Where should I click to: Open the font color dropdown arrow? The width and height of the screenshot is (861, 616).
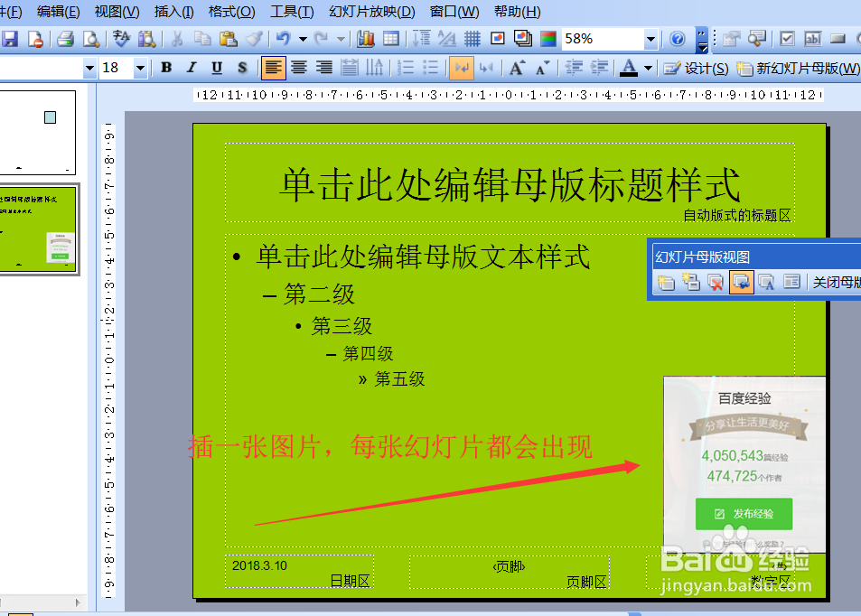pyautogui.click(x=647, y=68)
